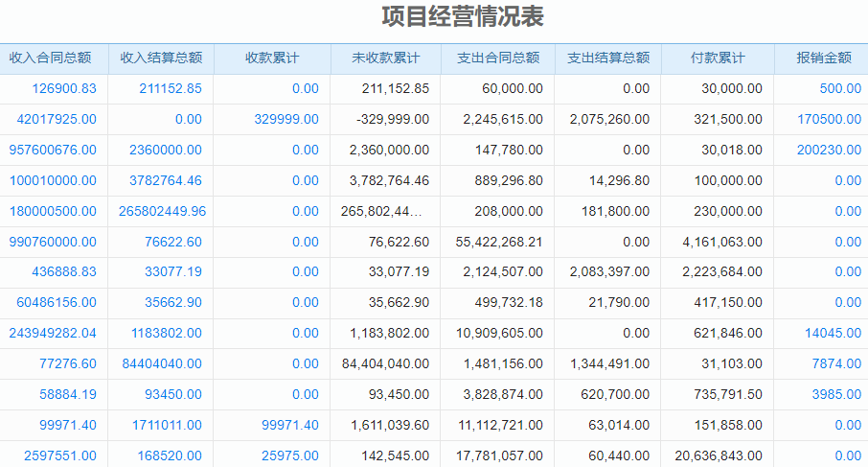Click the 未收款累计 column header

[x=386, y=58]
